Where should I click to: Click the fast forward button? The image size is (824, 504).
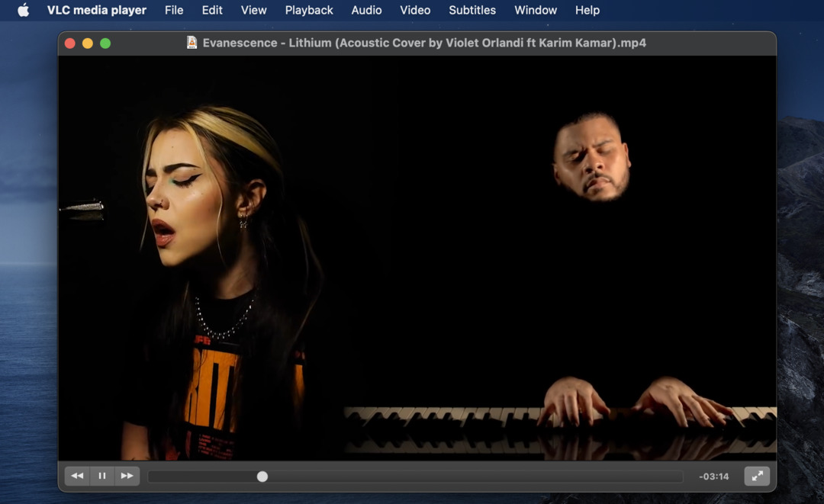click(x=127, y=476)
